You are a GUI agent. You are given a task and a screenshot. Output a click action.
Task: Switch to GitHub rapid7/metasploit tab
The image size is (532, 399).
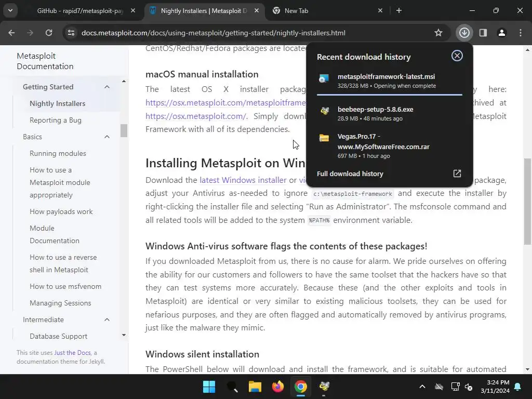pyautogui.click(x=80, y=11)
